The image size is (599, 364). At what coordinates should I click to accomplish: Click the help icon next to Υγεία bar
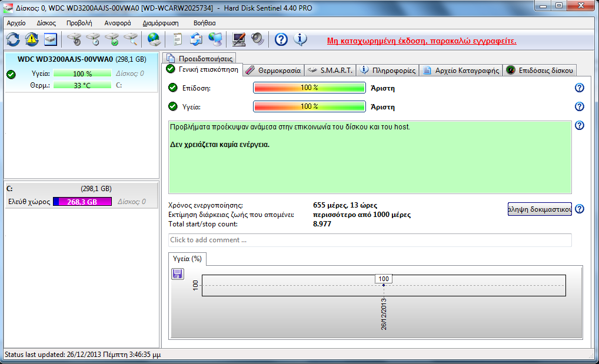[580, 106]
